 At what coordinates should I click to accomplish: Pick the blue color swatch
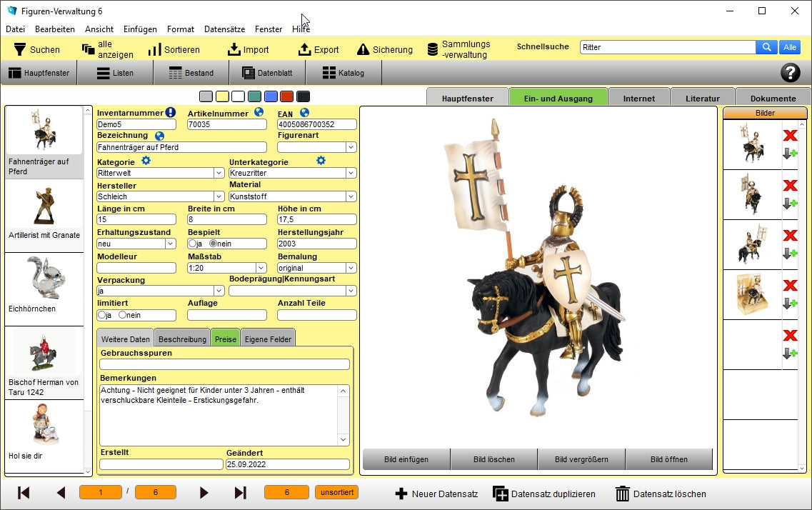pos(271,96)
